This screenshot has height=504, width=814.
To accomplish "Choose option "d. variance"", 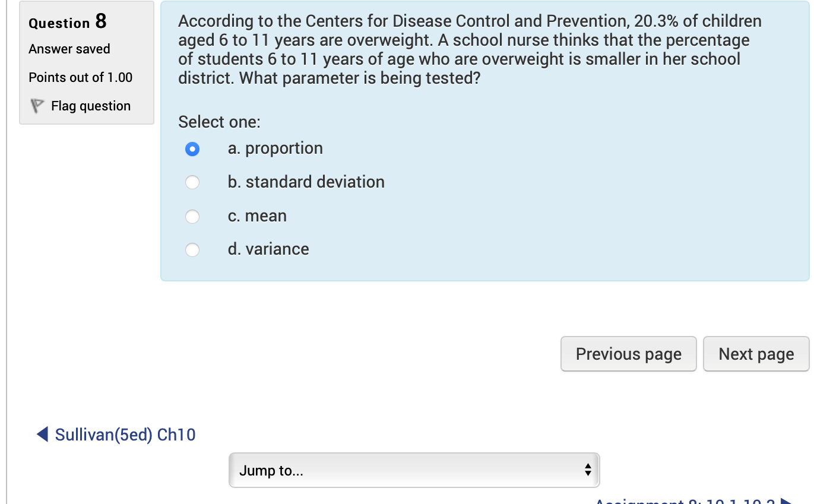I will pos(192,249).
